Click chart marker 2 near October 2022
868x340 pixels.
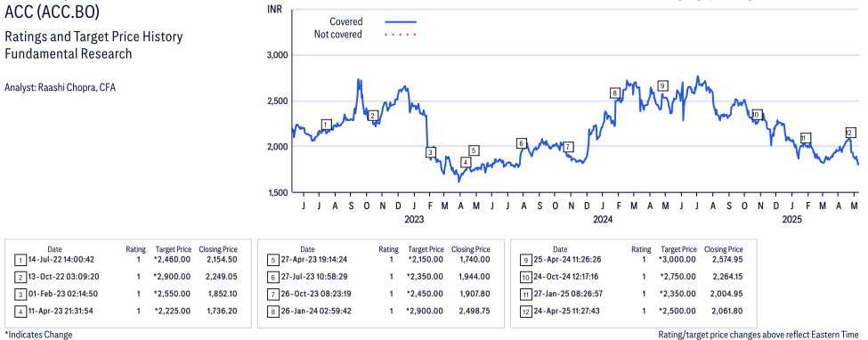click(x=372, y=115)
